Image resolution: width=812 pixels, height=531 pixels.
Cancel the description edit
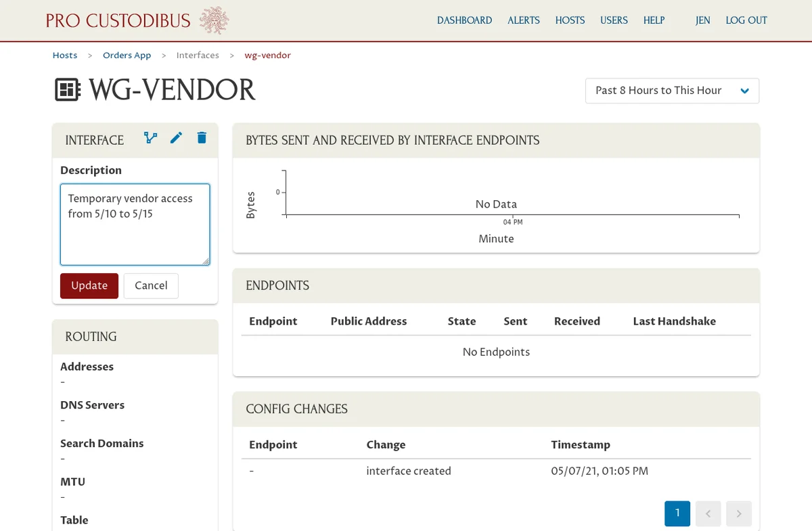[151, 285]
